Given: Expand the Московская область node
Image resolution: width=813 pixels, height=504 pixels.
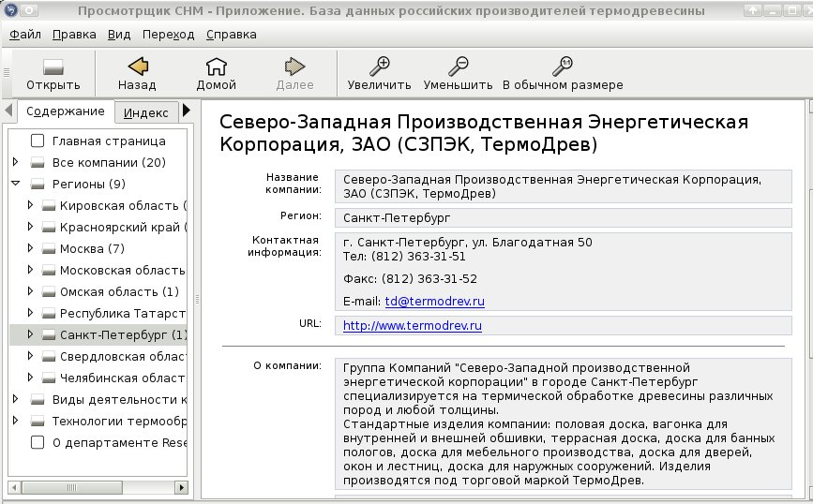Looking at the screenshot, I should click(x=30, y=270).
